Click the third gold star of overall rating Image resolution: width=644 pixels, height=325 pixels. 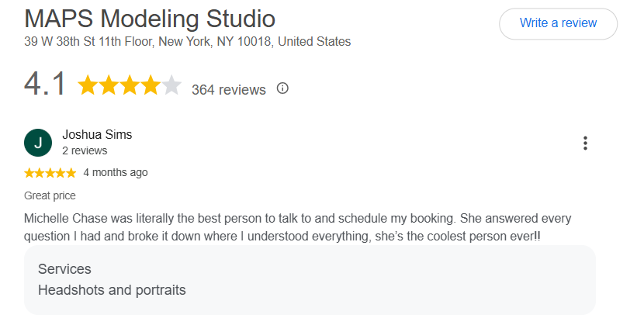click(x=130, y=85)
